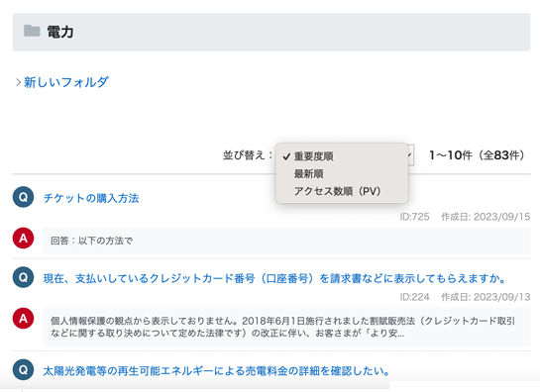This screenshot has height=392, width=540.
Task: Click the 並び替え label
Action: (248, 155)
